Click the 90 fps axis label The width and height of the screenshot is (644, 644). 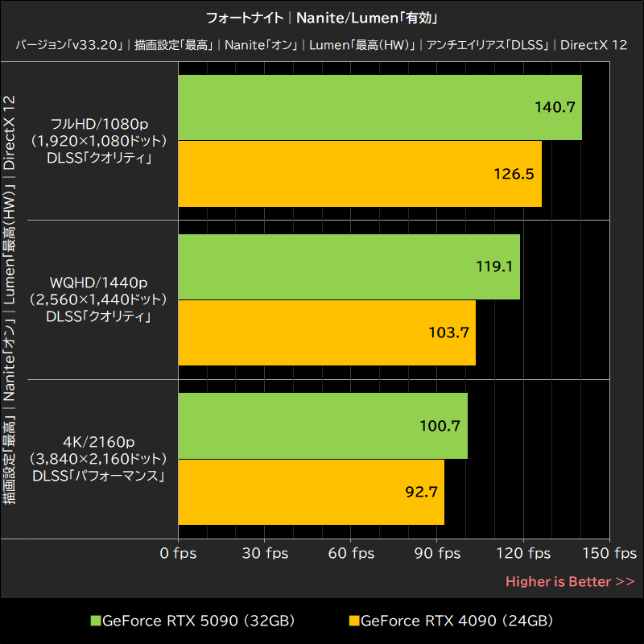pos(437,553)
